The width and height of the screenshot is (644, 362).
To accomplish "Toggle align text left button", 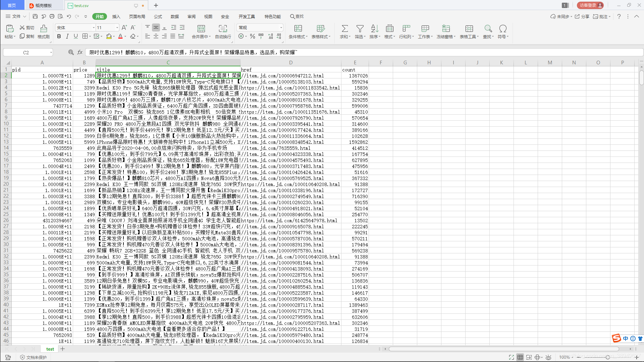I will (x=148, y=36).
